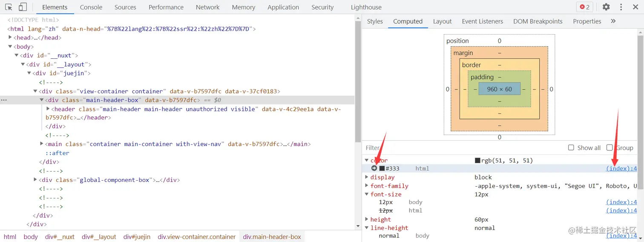Click the div#__nuxt breadcrumb
This screenshot has height=242, width=644.
(x=60, y=237)
